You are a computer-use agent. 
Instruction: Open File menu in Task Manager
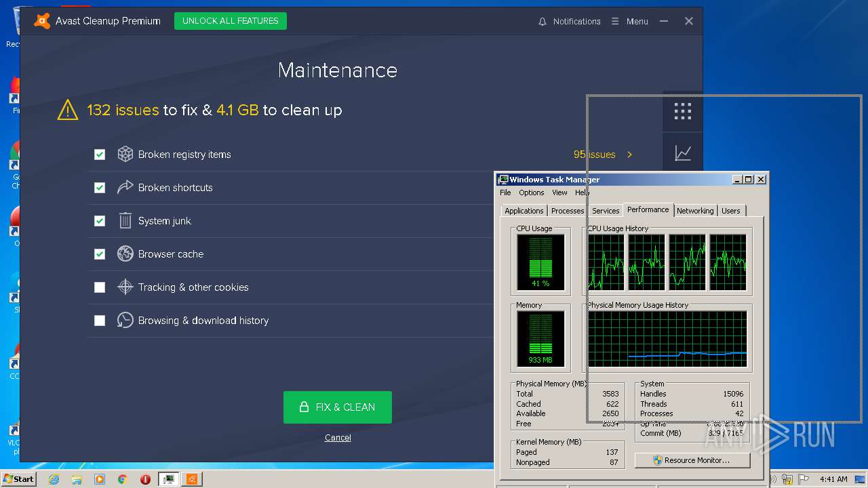coord(505,192)
